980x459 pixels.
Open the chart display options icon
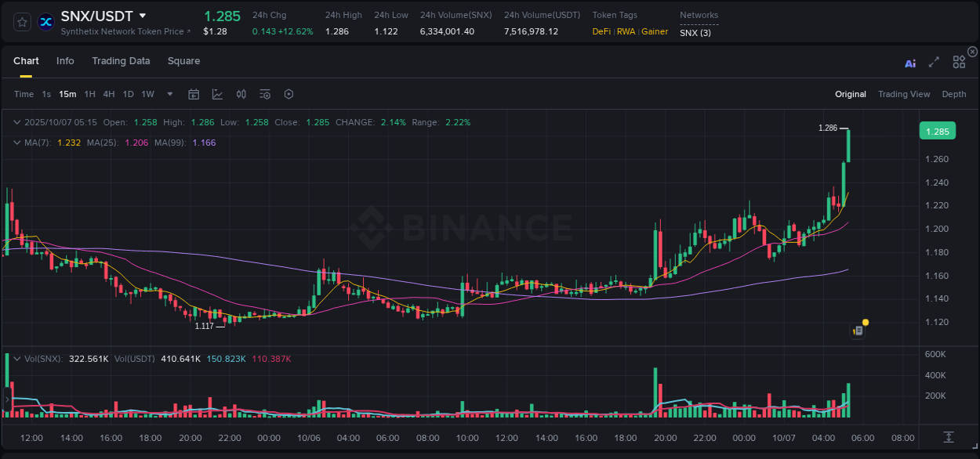tap(264, 94)
